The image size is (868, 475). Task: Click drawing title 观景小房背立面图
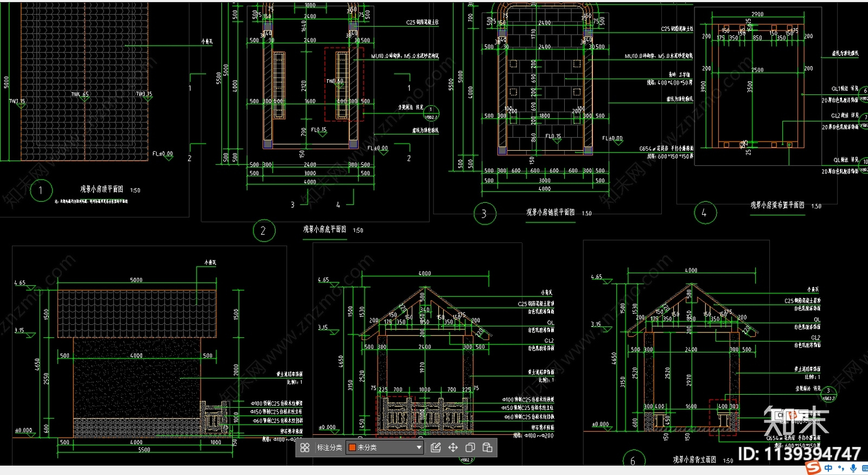[x=694, y=460]
